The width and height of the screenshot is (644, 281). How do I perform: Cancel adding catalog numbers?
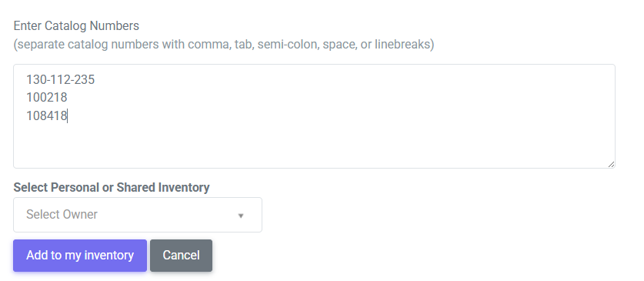(x=181, y=256)
